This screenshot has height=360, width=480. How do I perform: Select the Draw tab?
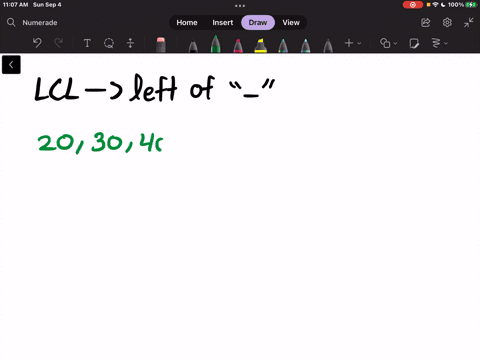tap(258, 22)
